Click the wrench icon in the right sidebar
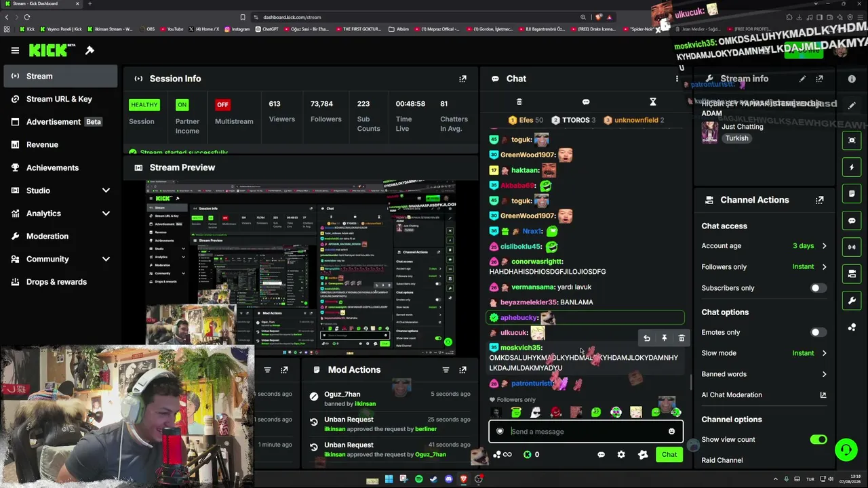868x488 pixels. click(x=852, y=300)
